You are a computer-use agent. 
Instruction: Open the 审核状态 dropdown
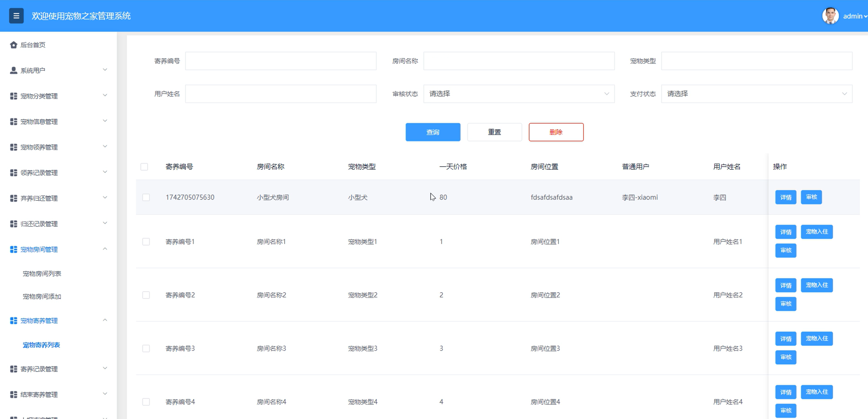click(x=519, y=94)
